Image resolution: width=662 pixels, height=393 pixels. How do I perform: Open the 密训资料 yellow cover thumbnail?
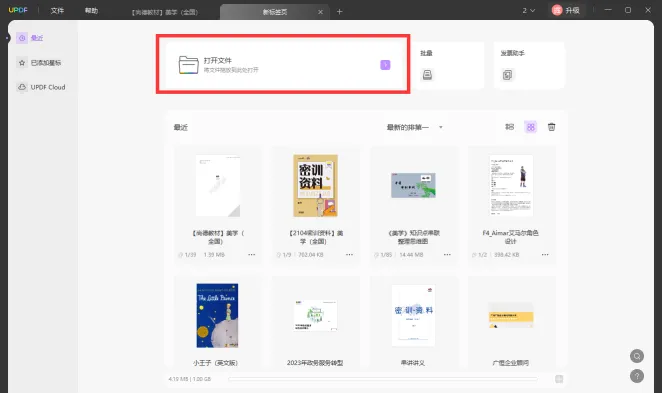tap(315, 185)
